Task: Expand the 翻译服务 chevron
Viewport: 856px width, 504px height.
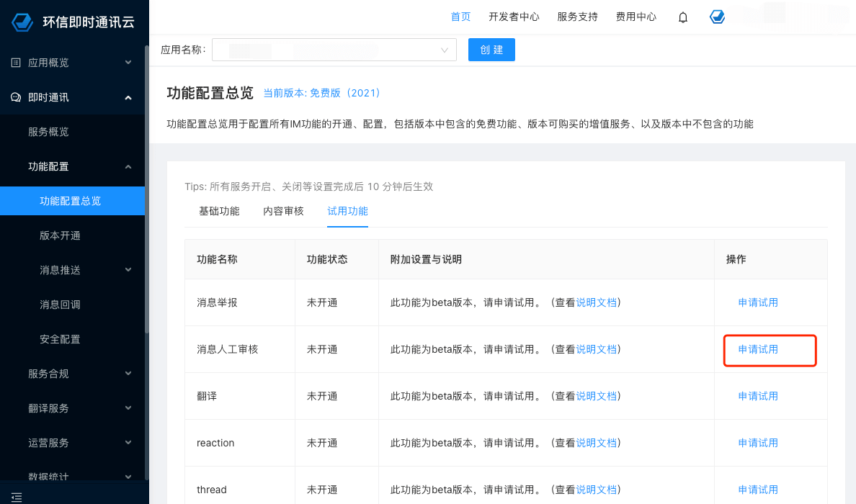Action: coord(128,408)
